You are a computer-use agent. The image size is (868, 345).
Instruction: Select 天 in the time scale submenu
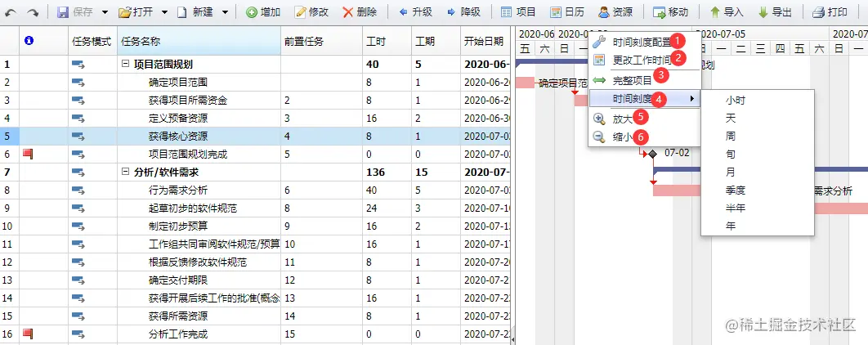pyautogui.click(x=758, y=118)
